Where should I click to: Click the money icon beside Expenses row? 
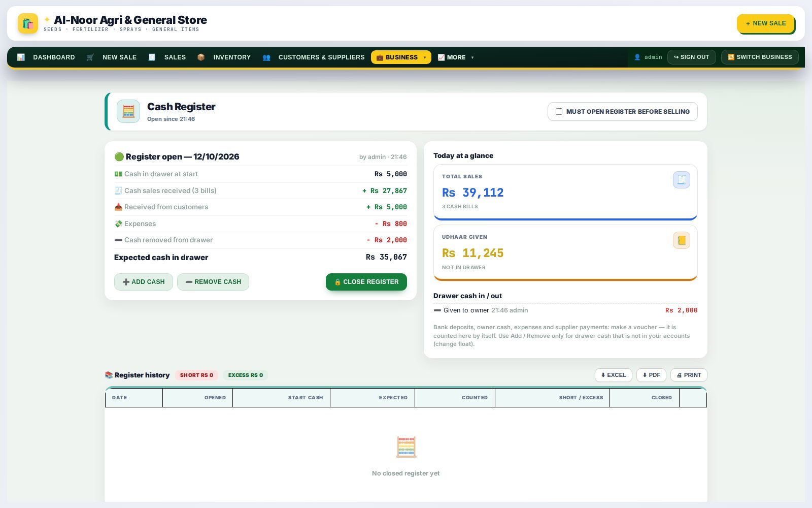(x=118, y=224)
